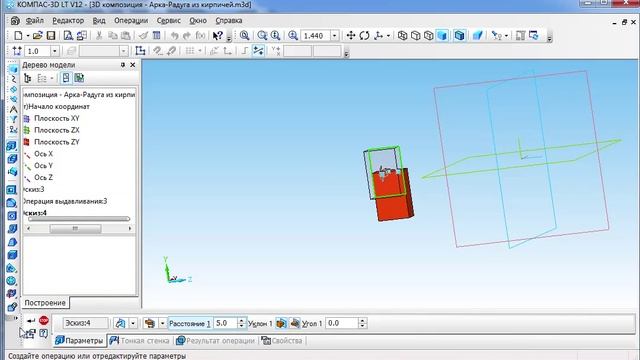Open the zoom scale 1.440 dropdown

[334, 36]
